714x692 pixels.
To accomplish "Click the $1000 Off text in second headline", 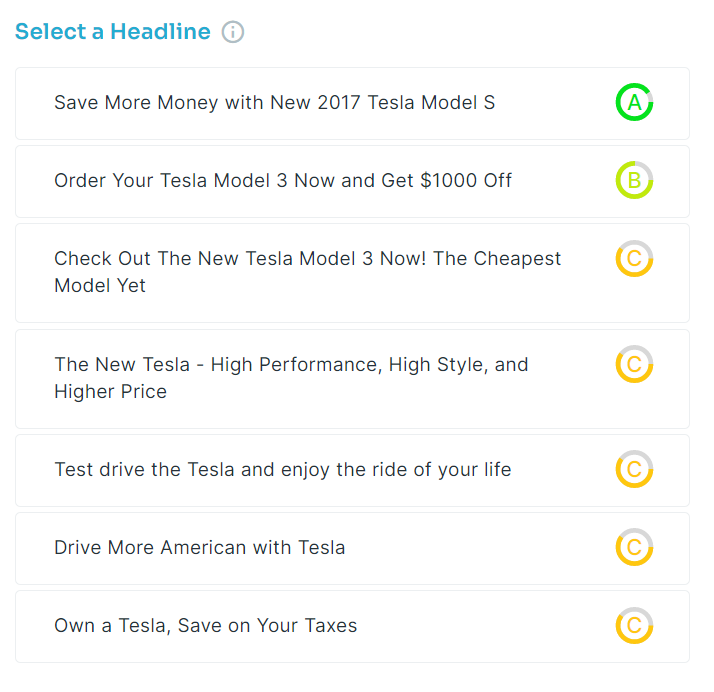I will [x=466, y=180].
